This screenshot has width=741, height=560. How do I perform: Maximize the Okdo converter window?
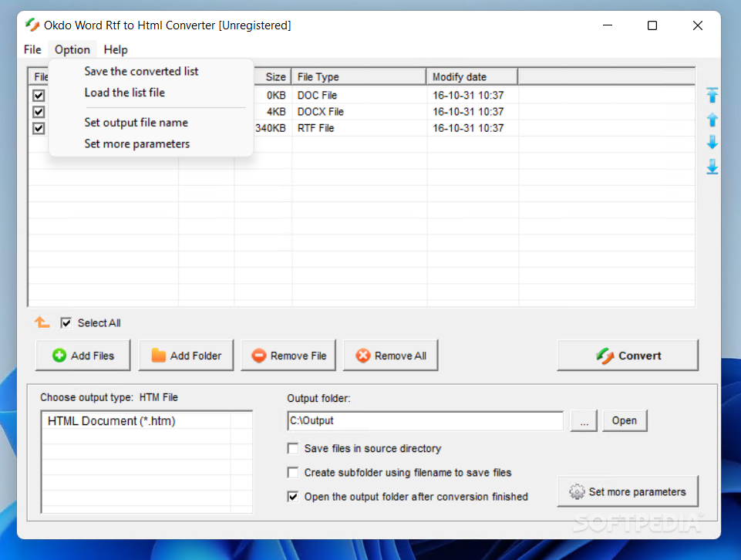coord(652,25)
